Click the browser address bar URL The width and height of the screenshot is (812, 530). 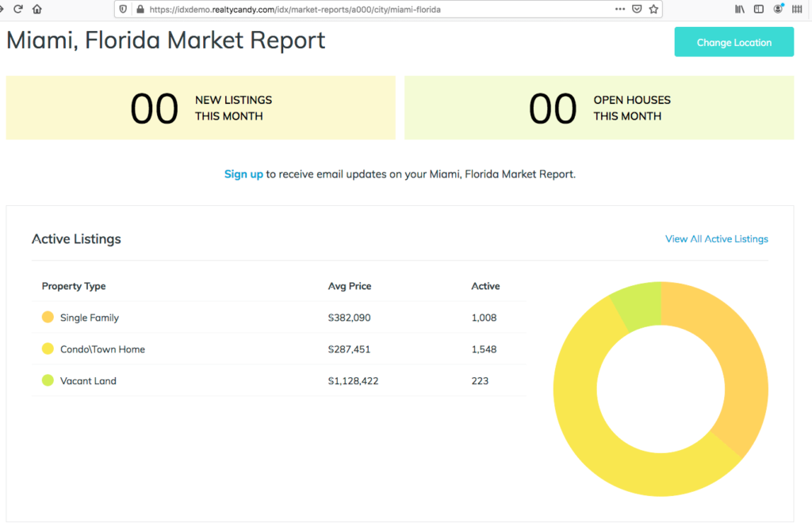[295, 10]
